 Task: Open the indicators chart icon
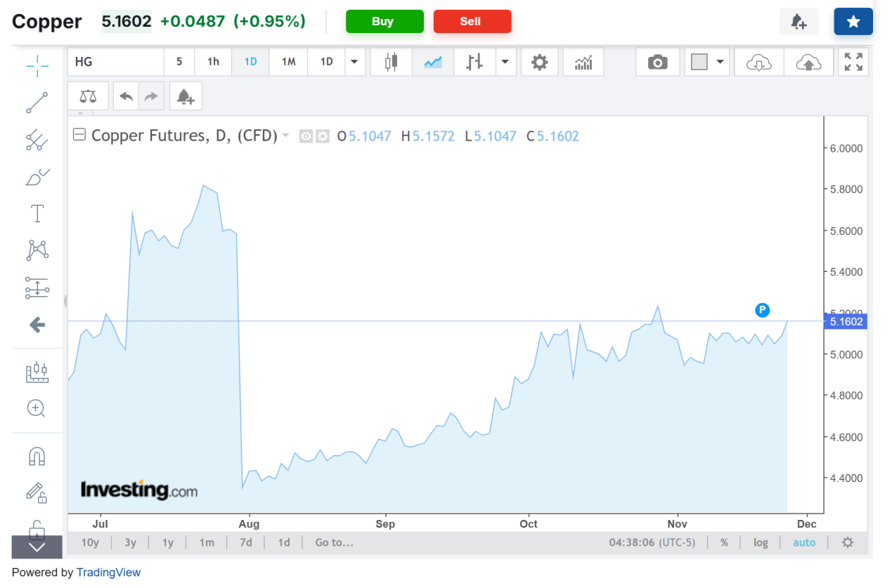click(583, 63)
